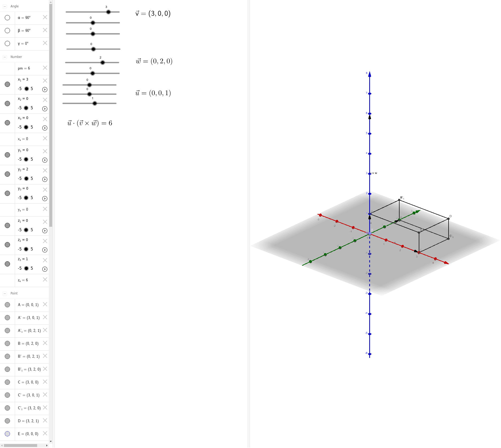Collapse the Angle section
Image resolution: width=501 pixels, height=448 pixels.
[x=4, y=6]
